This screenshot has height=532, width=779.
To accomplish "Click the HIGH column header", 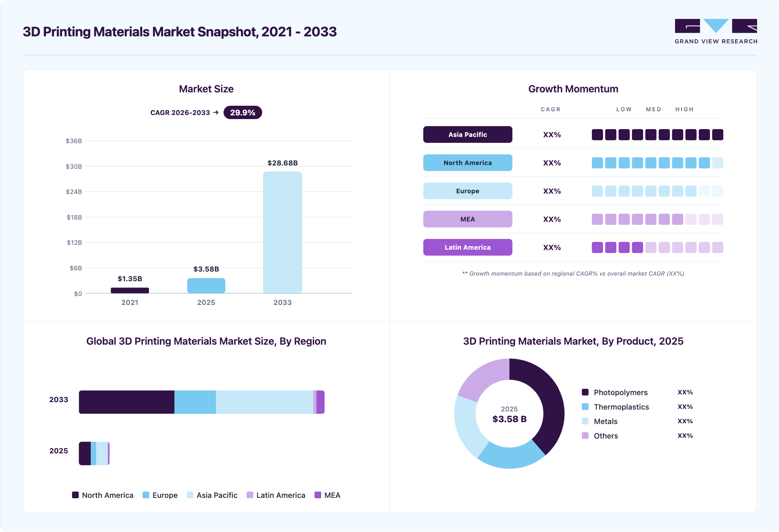I will pyautogui.click(x=684, y=109).
